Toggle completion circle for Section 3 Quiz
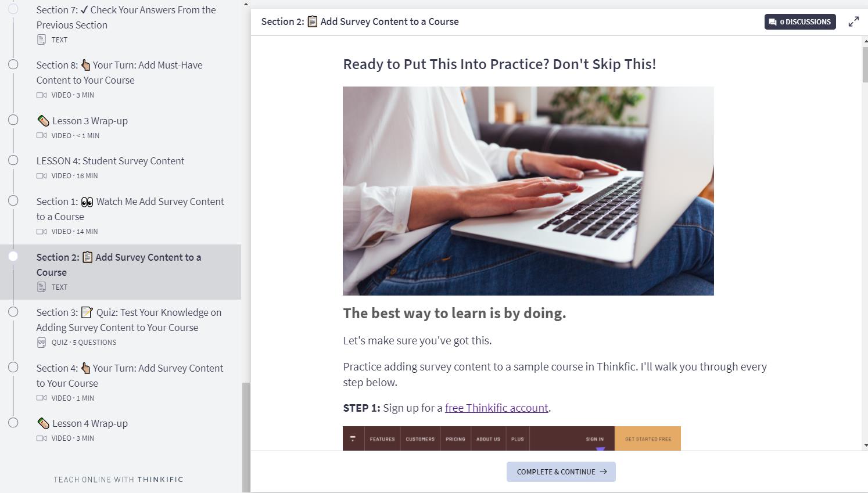 13,312
